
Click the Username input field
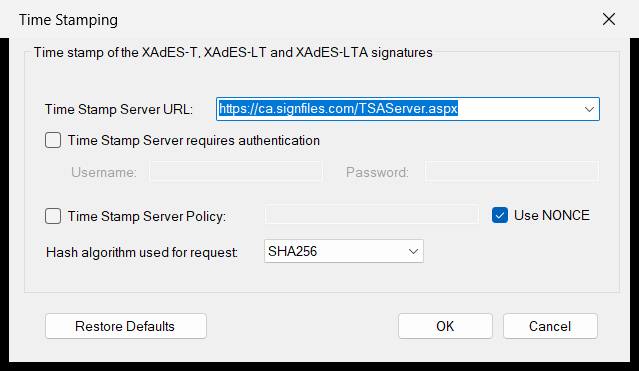pyautogui.click(x=236, y=171)
